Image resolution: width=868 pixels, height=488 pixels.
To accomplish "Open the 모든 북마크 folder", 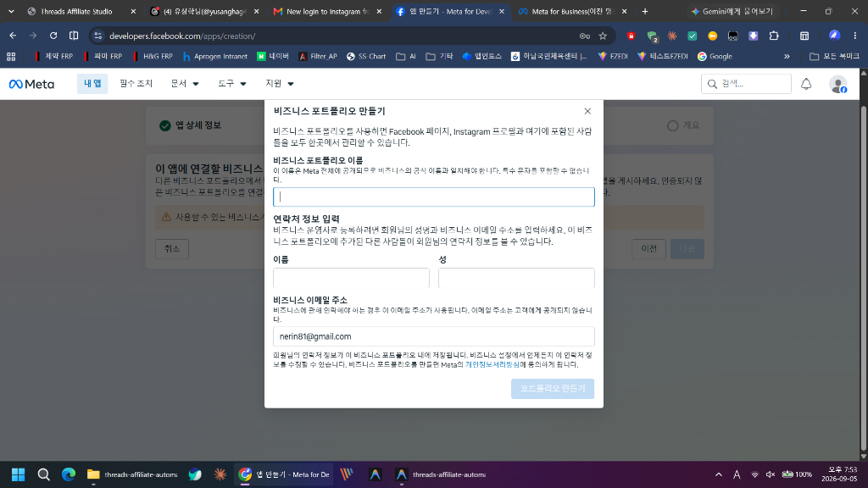I will click(834, 57).
